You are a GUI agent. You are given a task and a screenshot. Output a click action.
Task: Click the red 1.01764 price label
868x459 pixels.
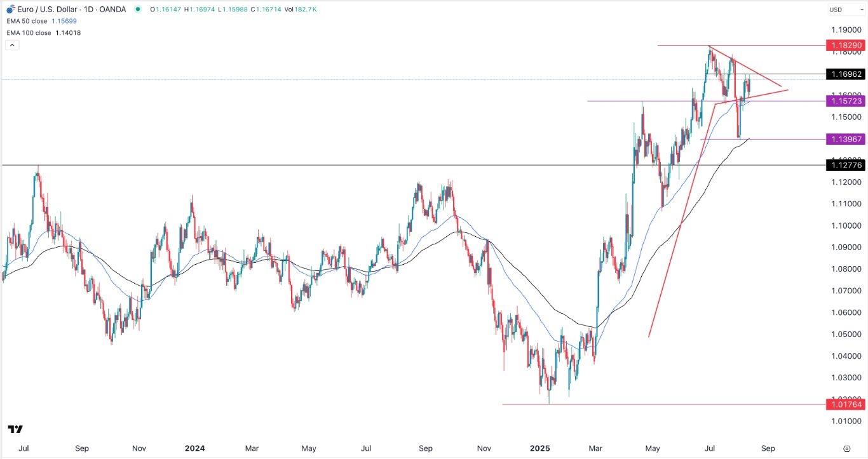844,404
